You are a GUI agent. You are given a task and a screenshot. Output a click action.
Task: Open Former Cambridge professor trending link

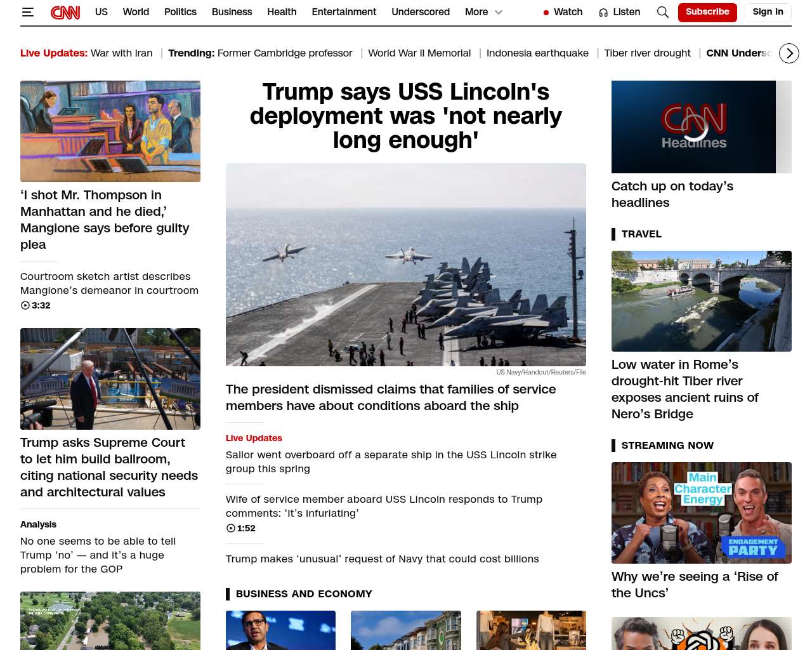pos(285,53)
